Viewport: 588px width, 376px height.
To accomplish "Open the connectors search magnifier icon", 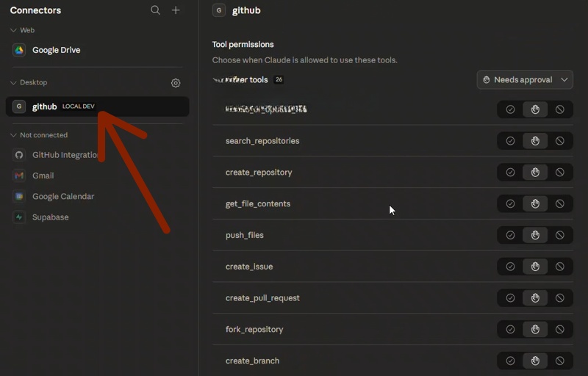I will coord(155,10).
